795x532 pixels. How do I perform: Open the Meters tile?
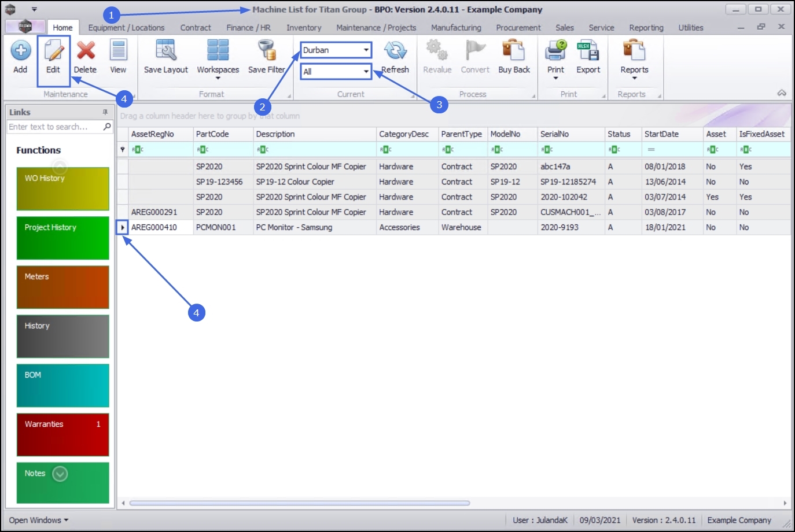(x=63, y=287)
